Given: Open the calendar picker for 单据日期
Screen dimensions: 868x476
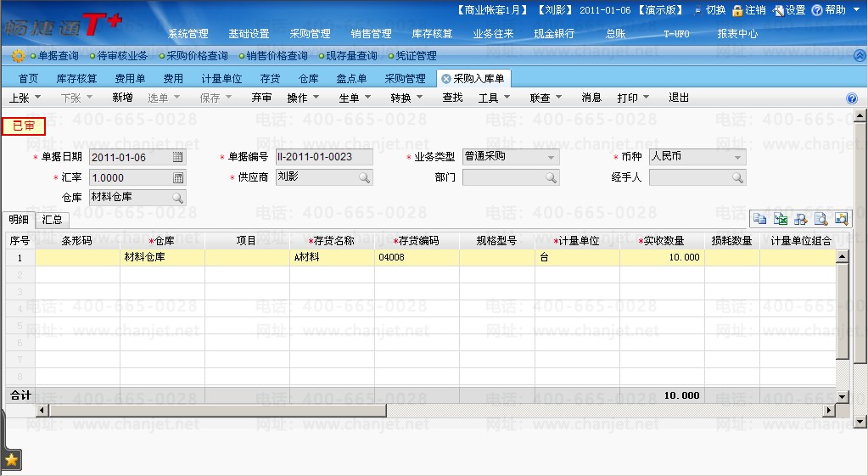Looking at the screenshot, I should [x=177, y=157].
